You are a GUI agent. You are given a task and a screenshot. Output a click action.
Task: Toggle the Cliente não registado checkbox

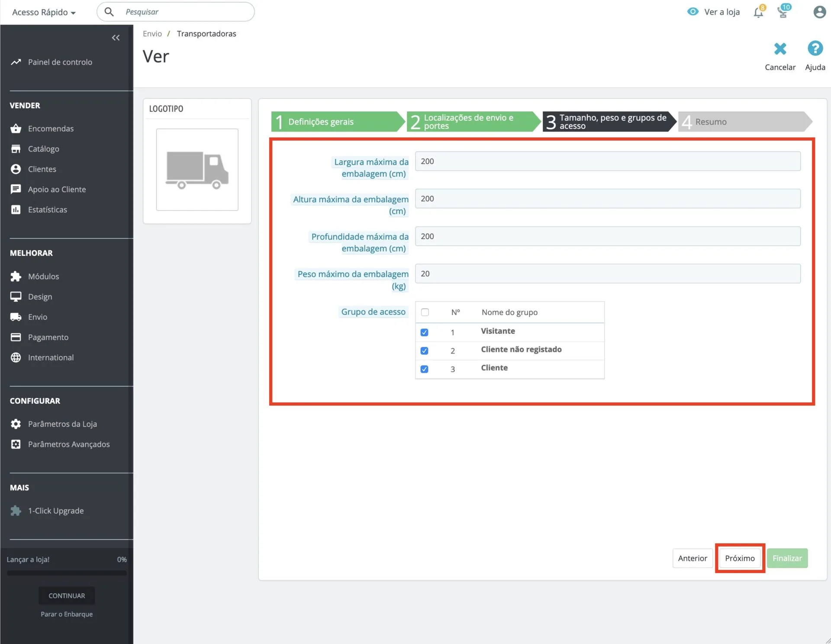tap(425, 351)
